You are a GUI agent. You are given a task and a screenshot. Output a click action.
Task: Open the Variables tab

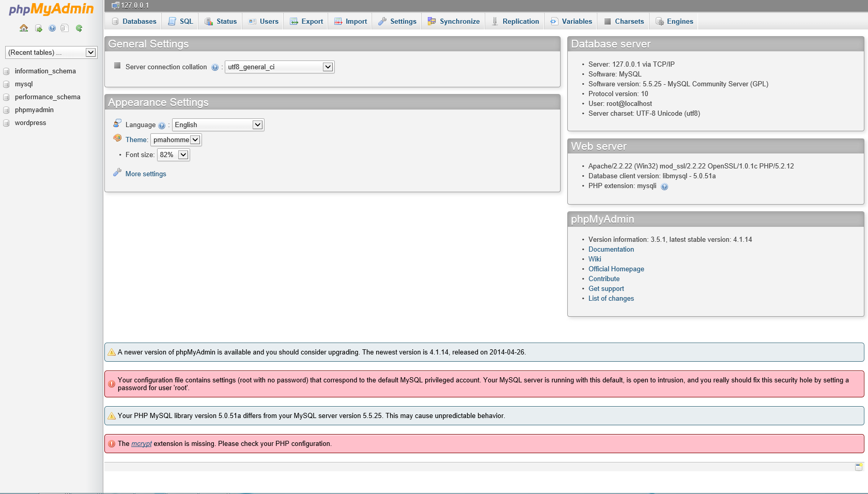(571, 21)
